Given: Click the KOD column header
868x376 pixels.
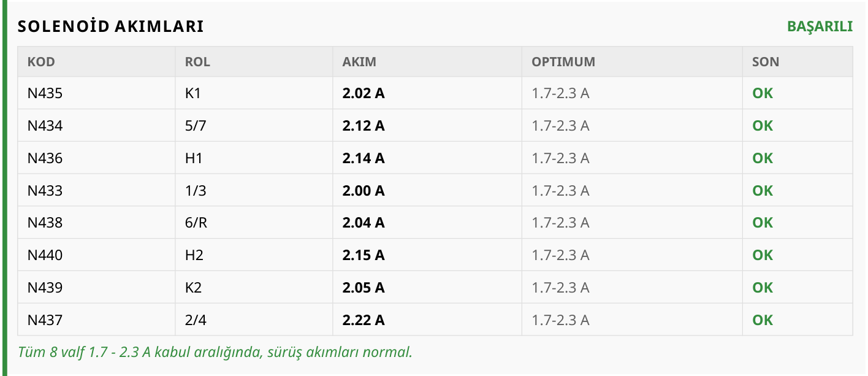Looking at the screenshot, I should point(41,62).
